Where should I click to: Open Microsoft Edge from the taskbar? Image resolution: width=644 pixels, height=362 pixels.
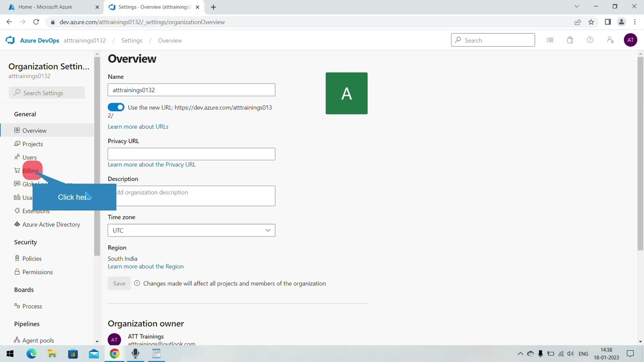coord(31,354)
